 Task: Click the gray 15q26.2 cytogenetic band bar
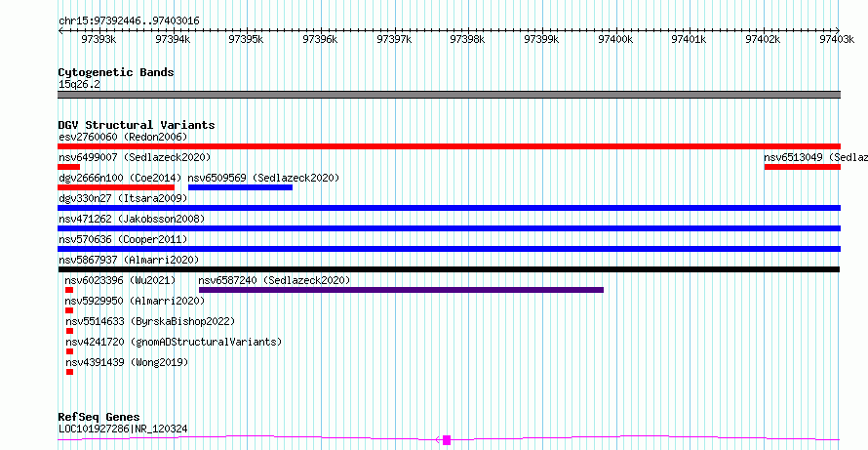[x=449, y=95]
